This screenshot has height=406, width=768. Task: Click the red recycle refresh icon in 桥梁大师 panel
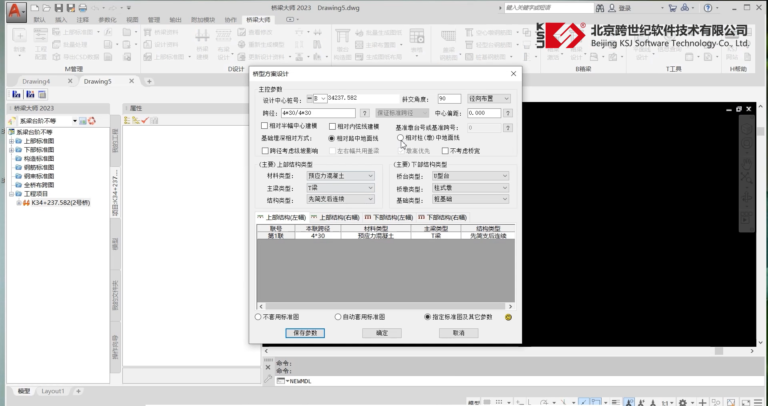[x=92, y=121]
